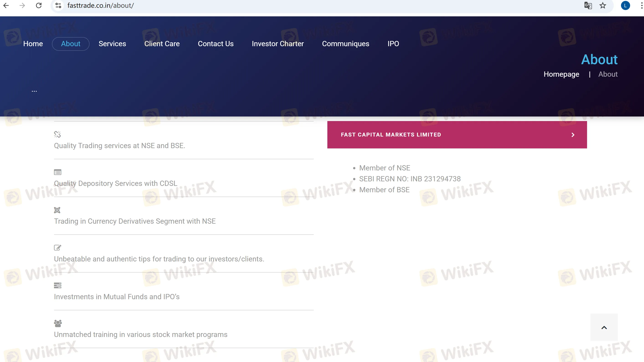
Task: Click the Depository Services icon
Action: 57,172
